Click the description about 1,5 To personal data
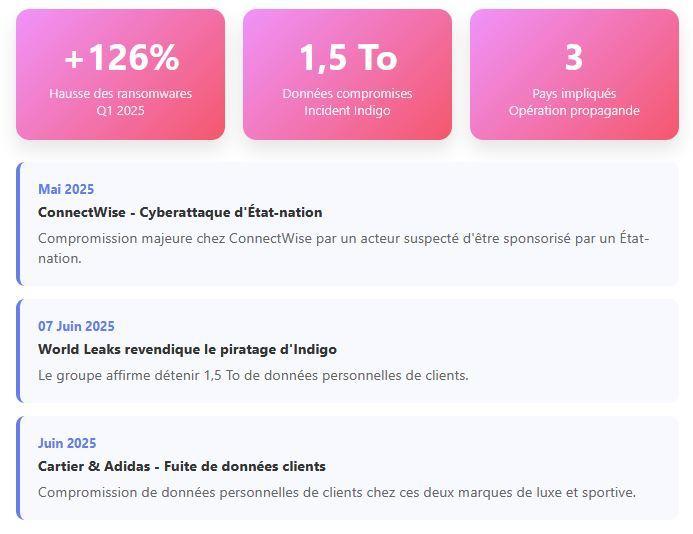693x534 pixels. pos(253,376)
